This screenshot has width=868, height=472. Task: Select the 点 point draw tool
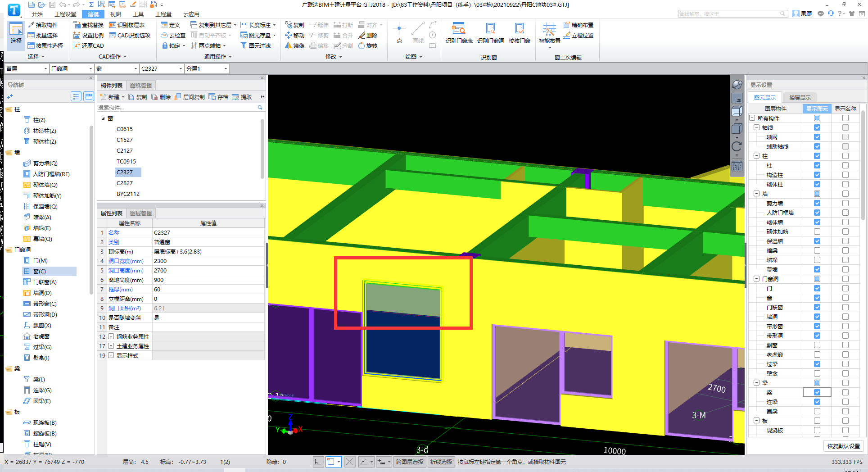tap(399, 33)
